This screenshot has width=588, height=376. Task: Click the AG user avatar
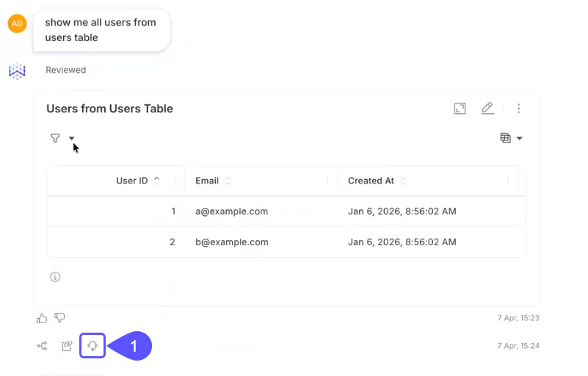[x=17, y=23]
